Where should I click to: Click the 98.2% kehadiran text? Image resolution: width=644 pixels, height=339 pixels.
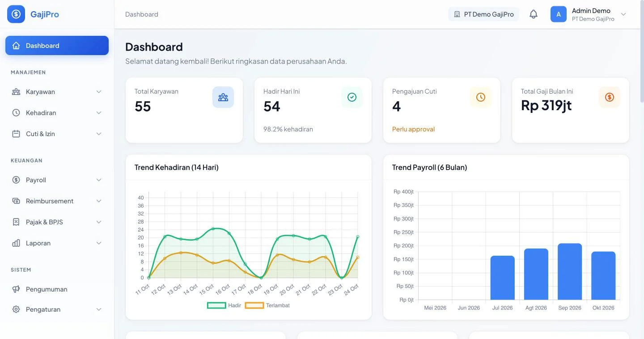pyautogui.click(x=288, y=129)
